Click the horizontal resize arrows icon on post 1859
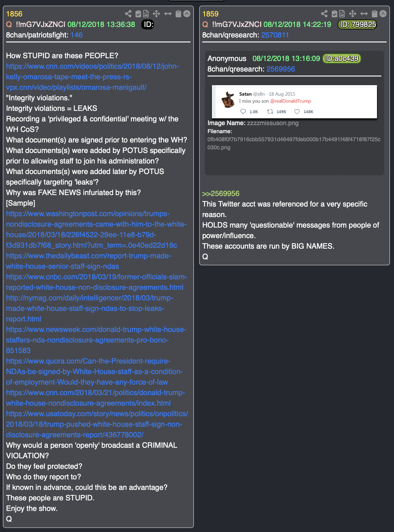 pos(364,14)
